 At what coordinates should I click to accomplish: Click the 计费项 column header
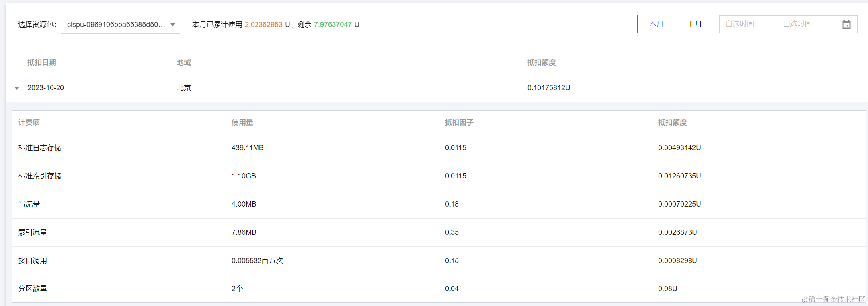29,122
